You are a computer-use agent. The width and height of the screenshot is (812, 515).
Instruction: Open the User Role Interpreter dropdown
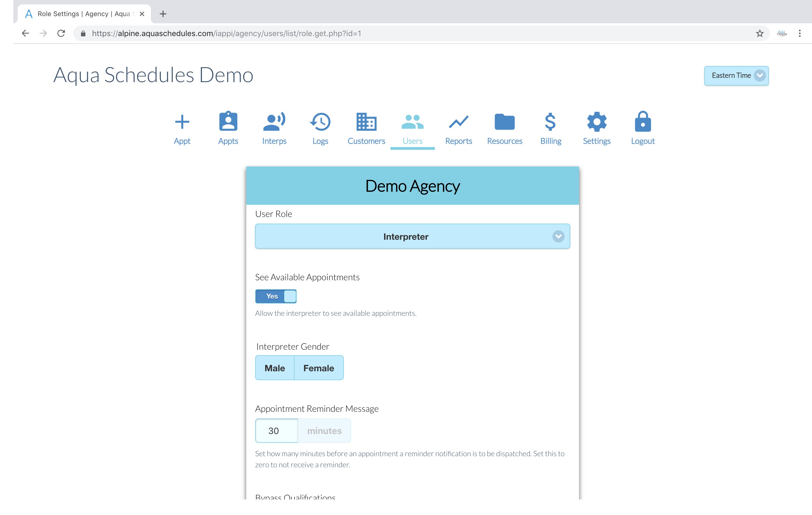point(412,236)
